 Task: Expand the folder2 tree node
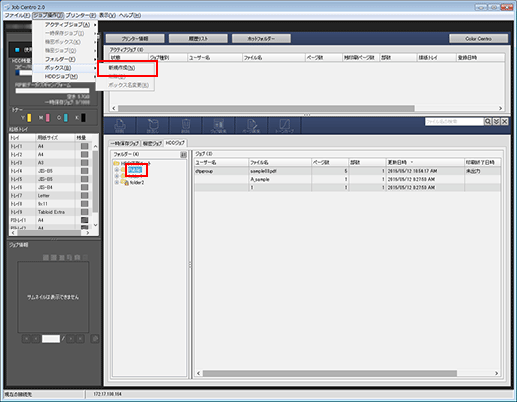tap(117, 183)
